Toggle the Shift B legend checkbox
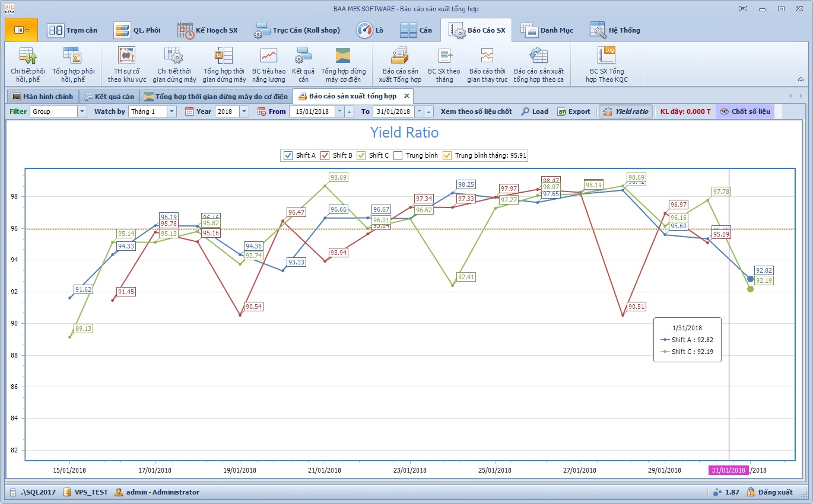 click(325, 155)
